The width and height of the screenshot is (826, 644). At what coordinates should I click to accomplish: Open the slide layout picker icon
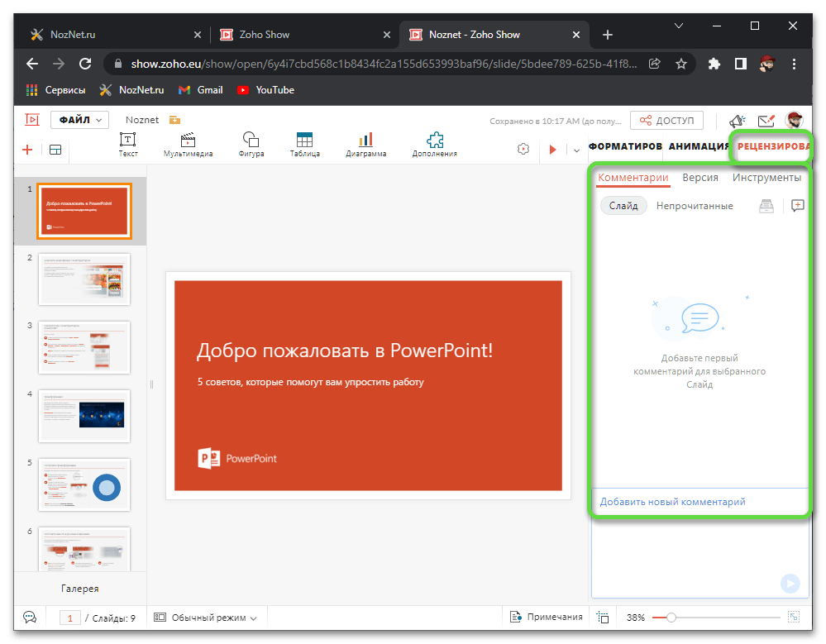pyautogui.click(x=55, y=150)
